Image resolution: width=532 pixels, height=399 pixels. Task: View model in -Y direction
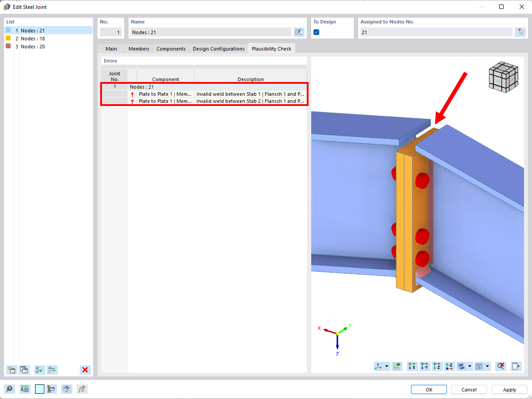(x=425, y=366)
